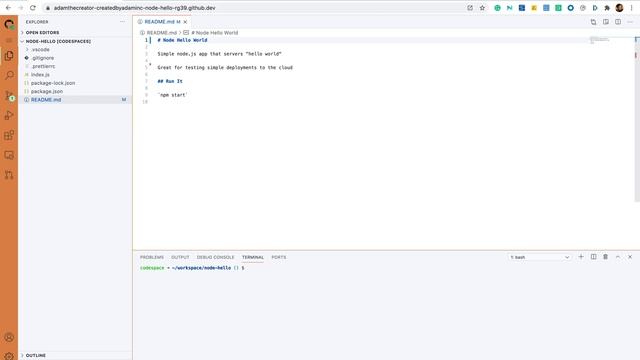Maximize the panel with caret icon
Image resolution: width=640 pixels, height=360 pixels.
point(618,257)
